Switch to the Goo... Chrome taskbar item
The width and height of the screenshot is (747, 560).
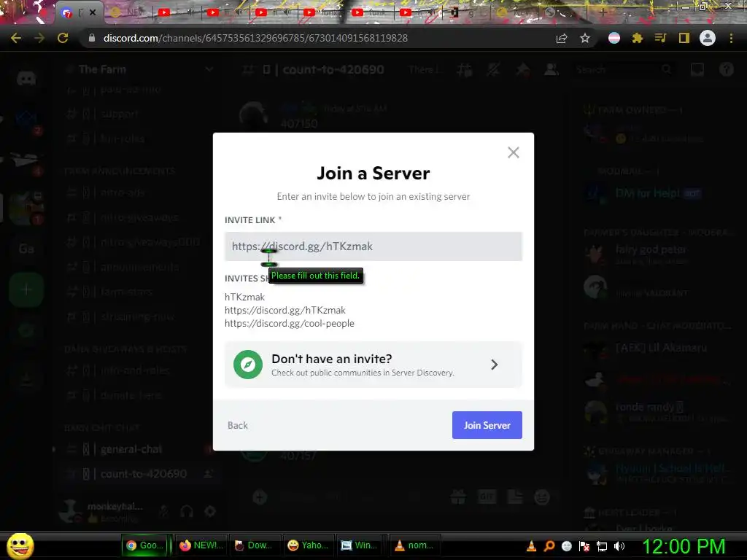[x=144, y=545]
